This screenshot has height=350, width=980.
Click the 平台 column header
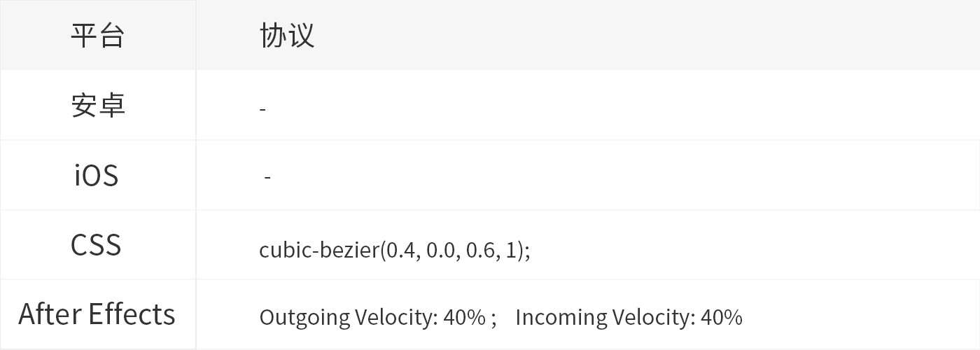click(x=97, y=35)
